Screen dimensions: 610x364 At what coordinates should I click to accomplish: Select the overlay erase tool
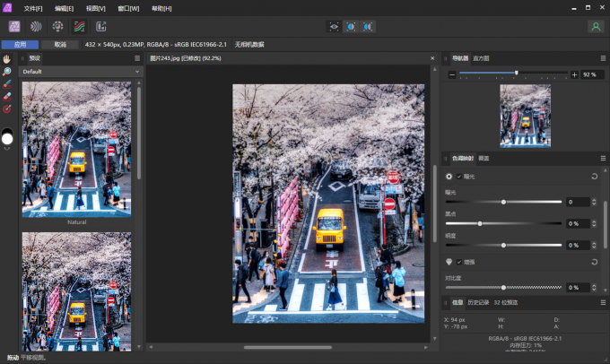coord(7,97)
